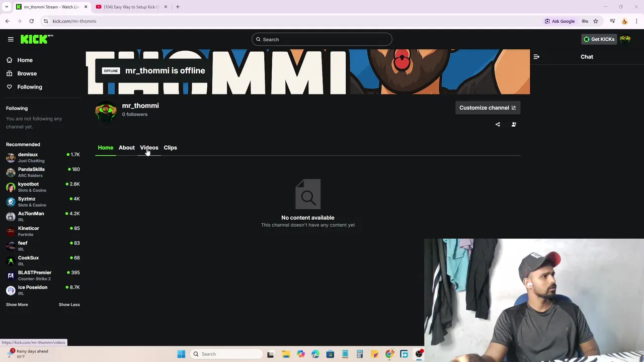Open recommended channel BLASTPremier
Screen dimensions: 644x362
coord(43,276)
